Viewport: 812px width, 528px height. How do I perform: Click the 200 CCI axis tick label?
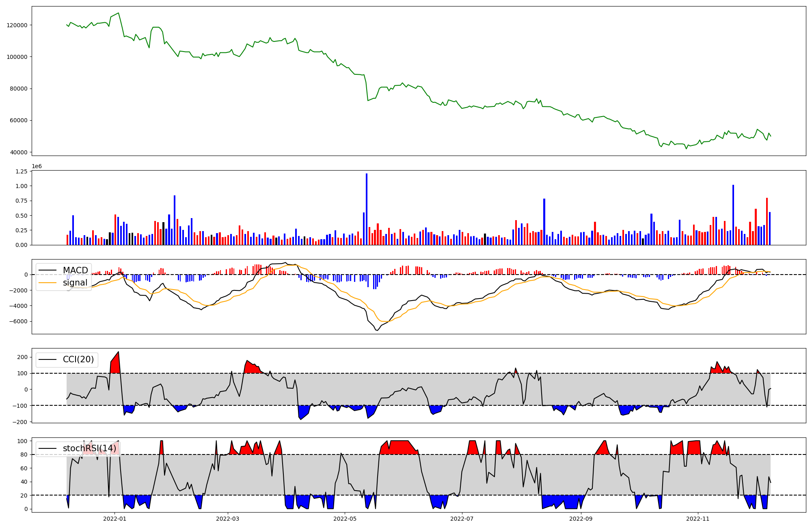(23, 357)
